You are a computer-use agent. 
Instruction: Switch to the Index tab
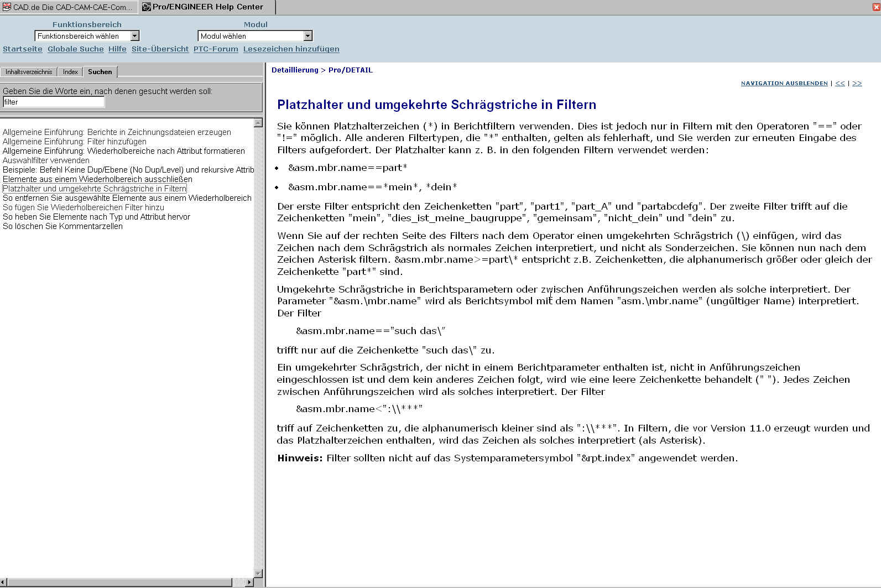[70, 72]
